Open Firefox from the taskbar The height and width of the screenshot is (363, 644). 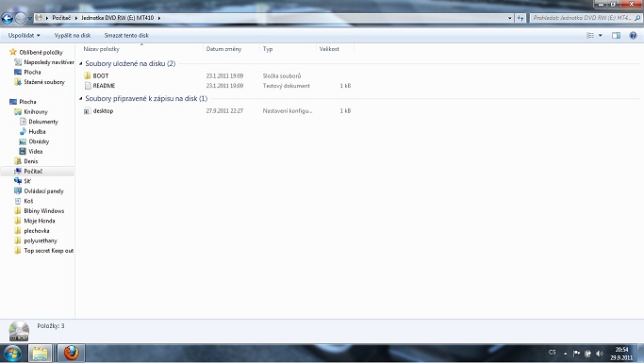(71, 354)
